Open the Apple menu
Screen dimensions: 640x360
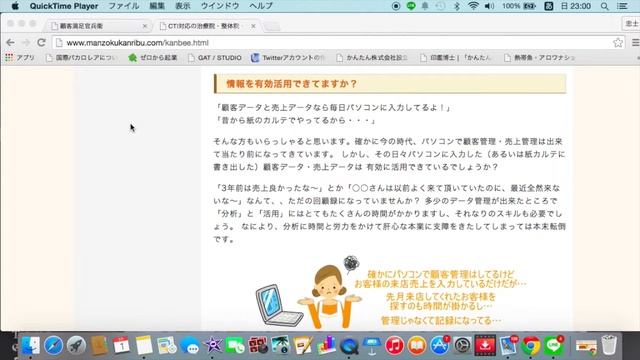coord(15,6)
